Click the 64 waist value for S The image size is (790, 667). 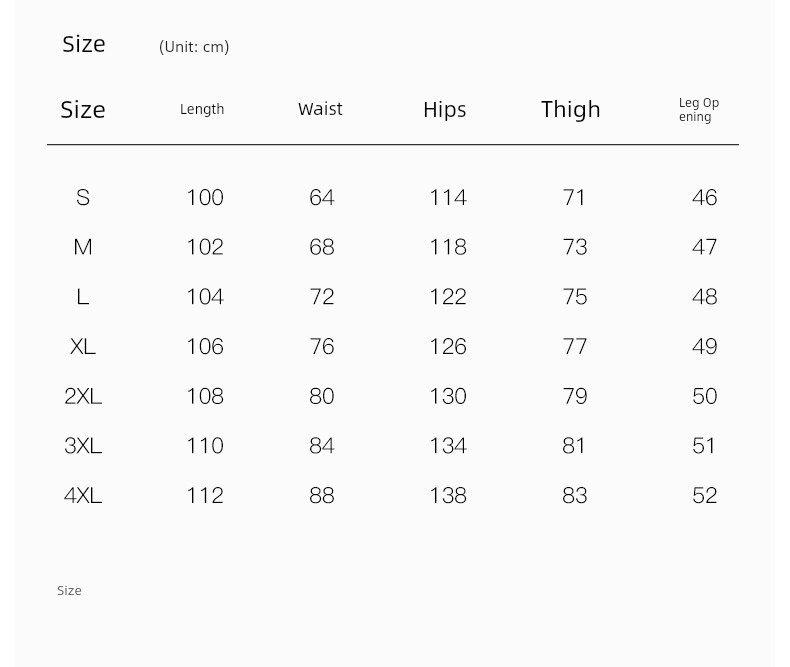322,197
